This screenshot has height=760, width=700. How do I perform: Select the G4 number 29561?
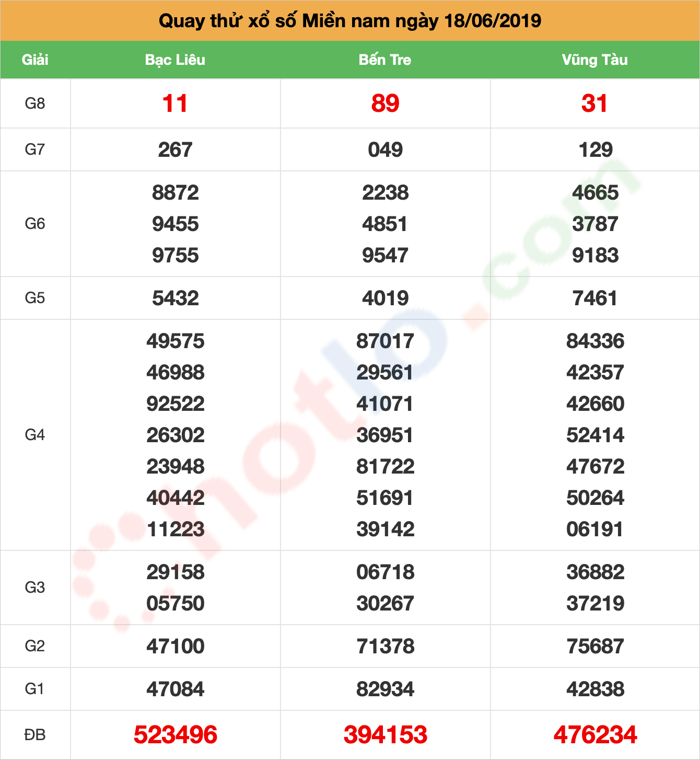coord(385,373)
